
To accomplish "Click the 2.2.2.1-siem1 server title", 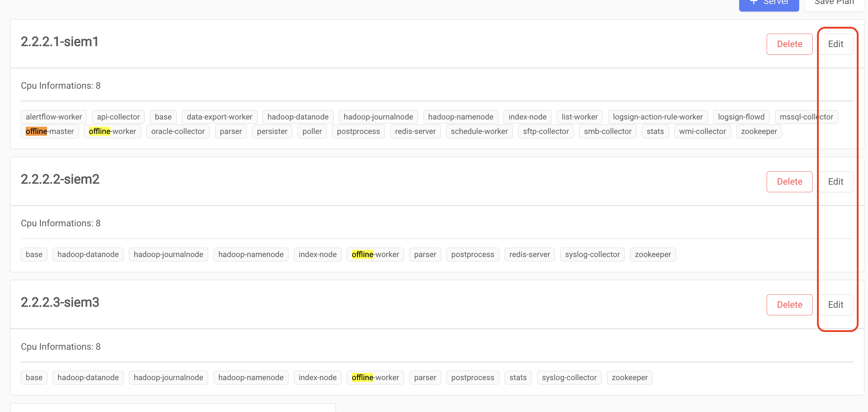I will tap(60, 42).
